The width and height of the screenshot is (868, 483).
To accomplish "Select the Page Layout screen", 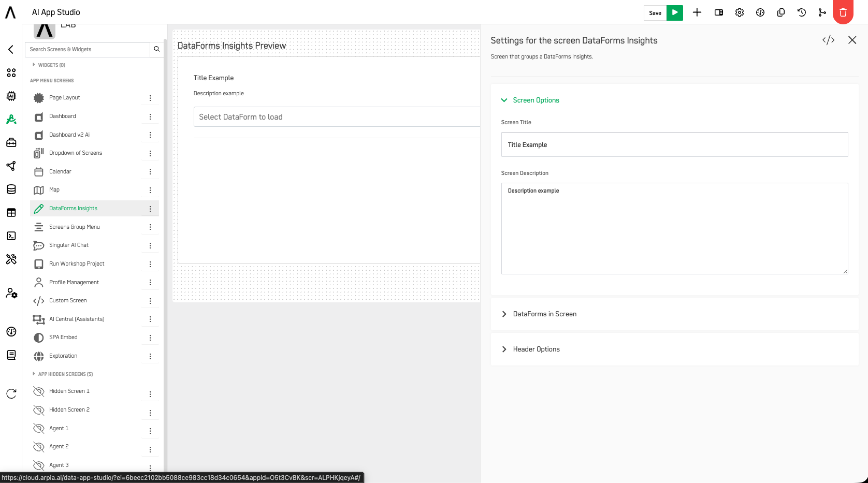I will pyautogui.click(x=64, y=97).
